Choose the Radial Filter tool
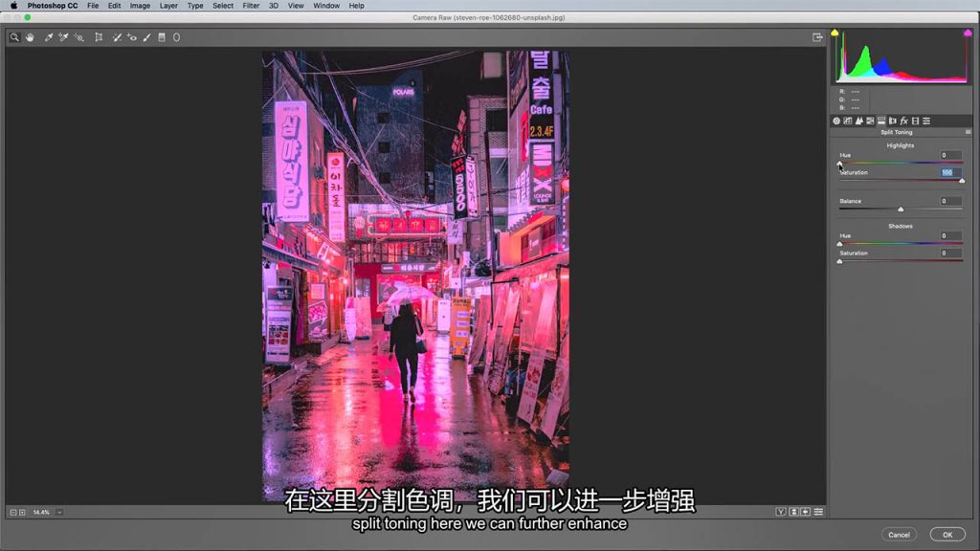 [177, 37]
